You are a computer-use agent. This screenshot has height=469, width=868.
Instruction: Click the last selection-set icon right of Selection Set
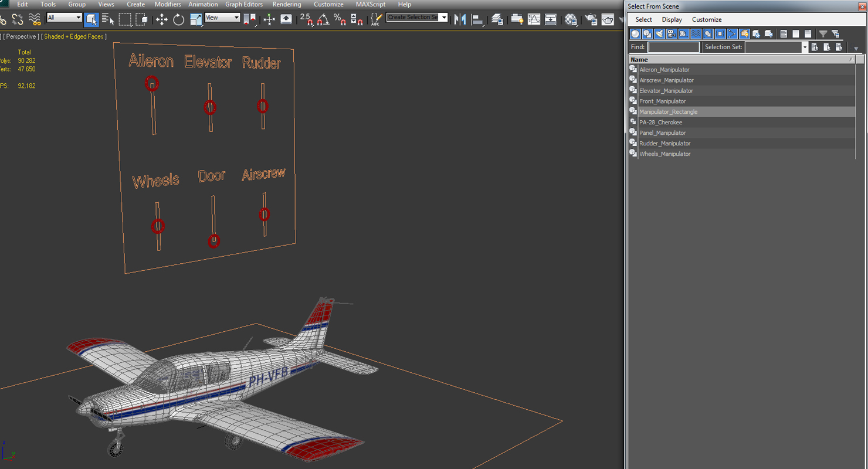click(x=839, y=47)
